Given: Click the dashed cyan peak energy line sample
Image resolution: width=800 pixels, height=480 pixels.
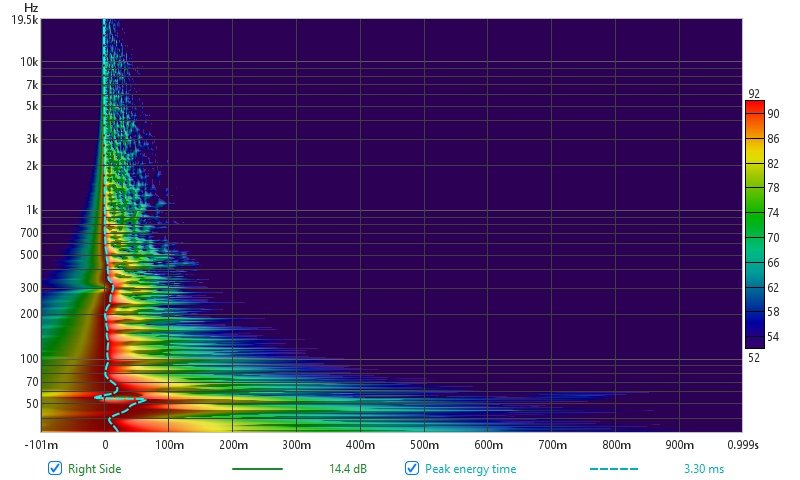Looking at the screenshot, I should coord(614,469).
